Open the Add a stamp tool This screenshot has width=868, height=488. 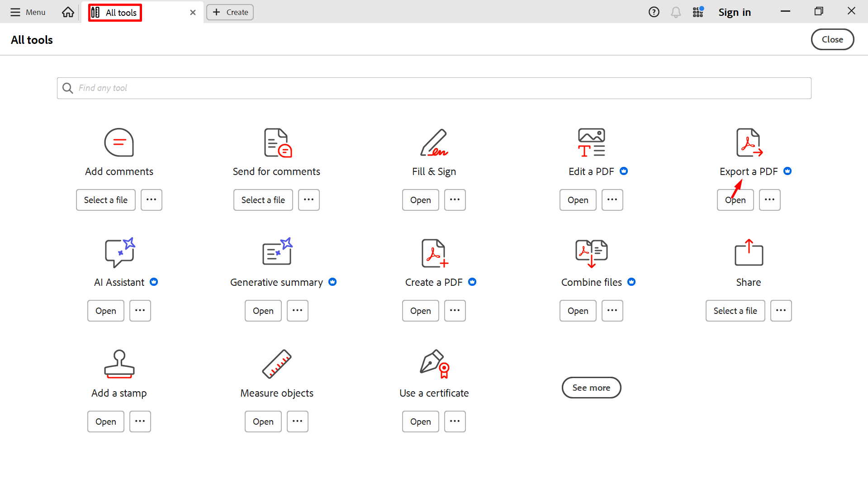[106, 422]
